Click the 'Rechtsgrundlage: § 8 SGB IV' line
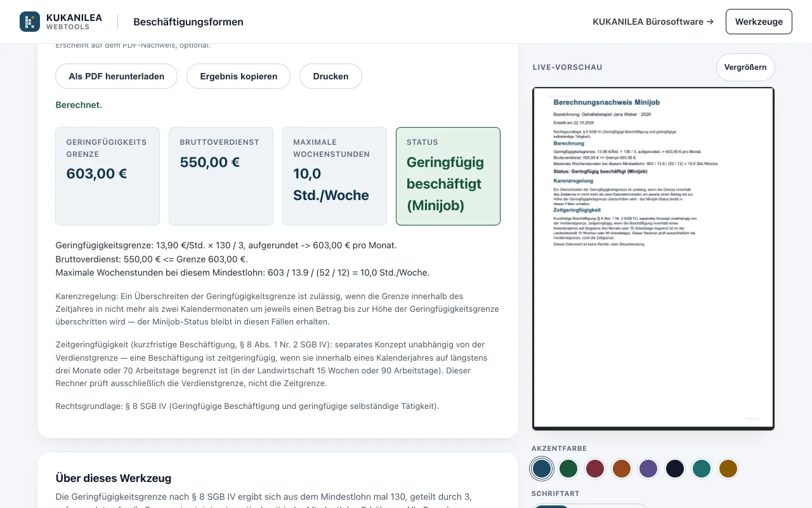Image resolution: width=812 pixels, height=508 pixels. [247, 406]
